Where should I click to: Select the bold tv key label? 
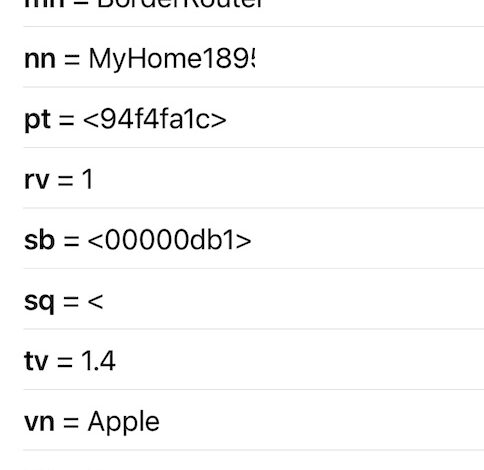pos(37,361)
